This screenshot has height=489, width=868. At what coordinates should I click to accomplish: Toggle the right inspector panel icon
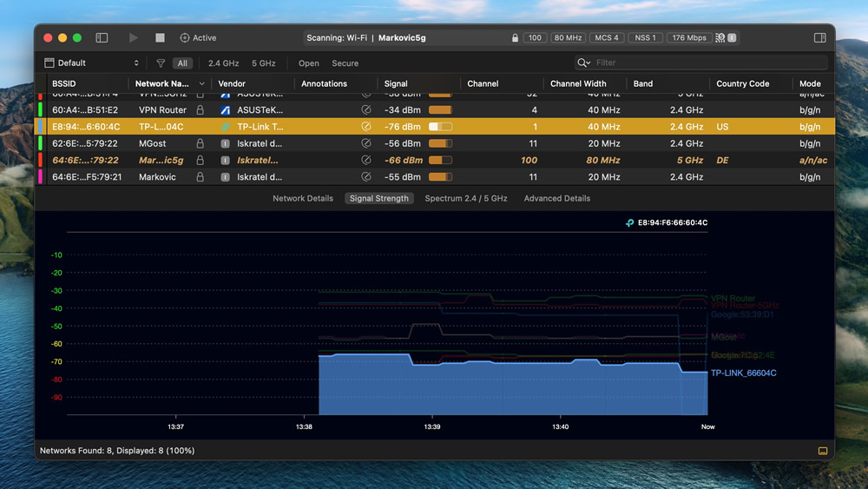coord(820,37)
